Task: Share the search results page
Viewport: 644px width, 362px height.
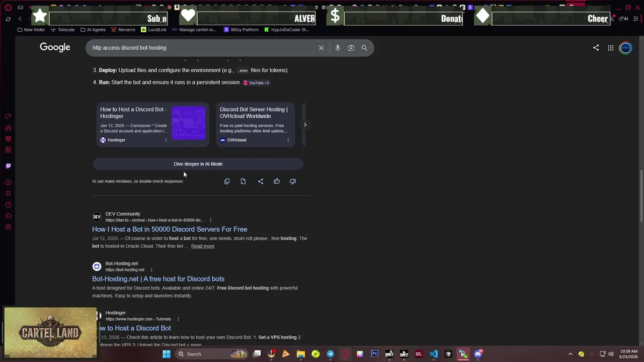Action: tap(596, 48)
